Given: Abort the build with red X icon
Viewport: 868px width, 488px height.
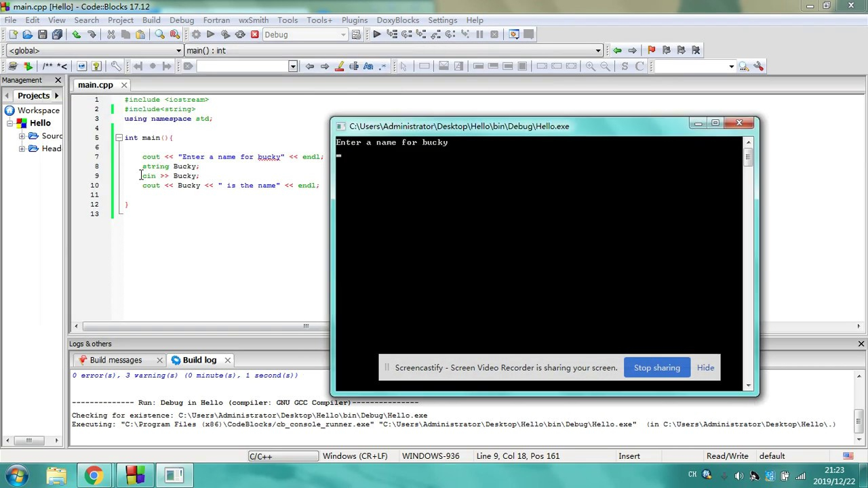Looking at the screenshot, I should tap(255, 35).
